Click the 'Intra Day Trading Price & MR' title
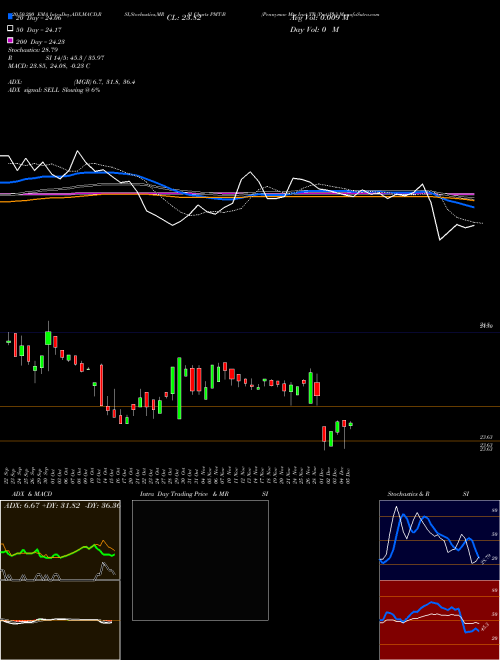Screen dimensions: 500x660 click(x=184, y=494)
